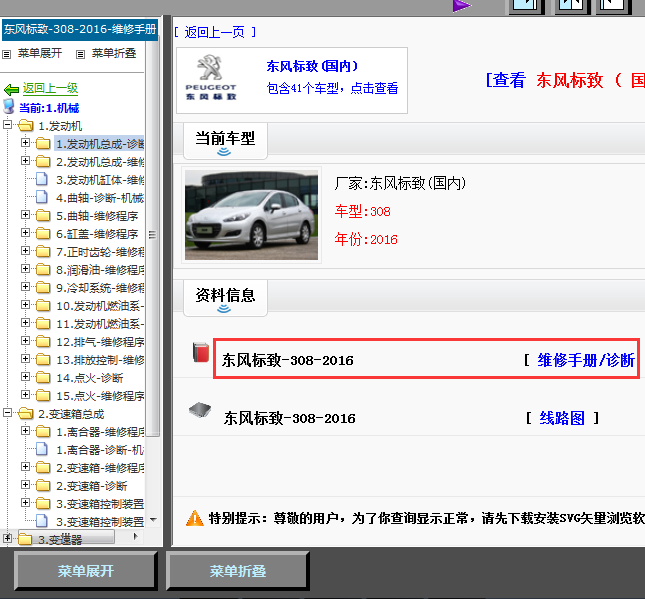Click the green back arrow icon
This screenshot has height=599, width=645.
[11, 89]
